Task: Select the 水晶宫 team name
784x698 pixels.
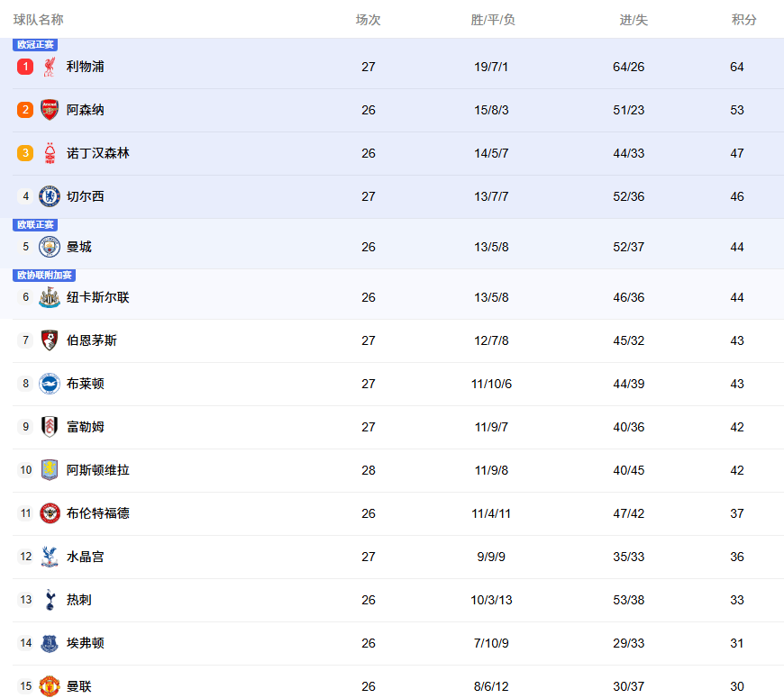Action: 85,557
